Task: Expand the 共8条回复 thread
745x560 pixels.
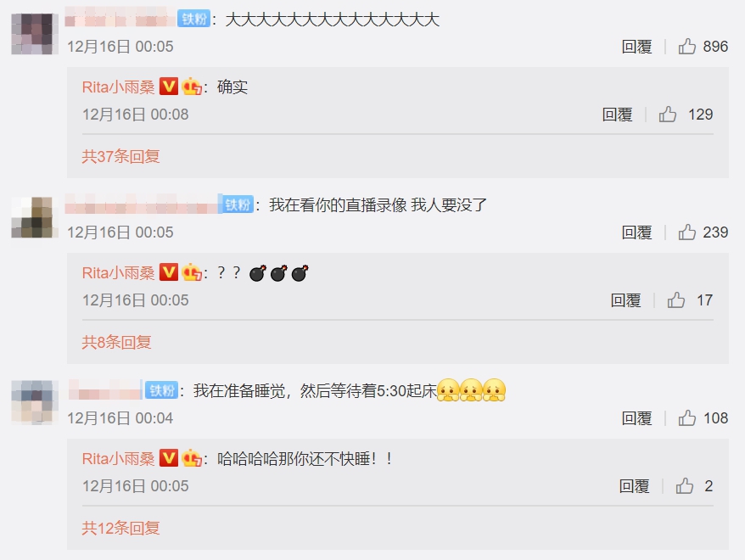Action: pos(116,341)
